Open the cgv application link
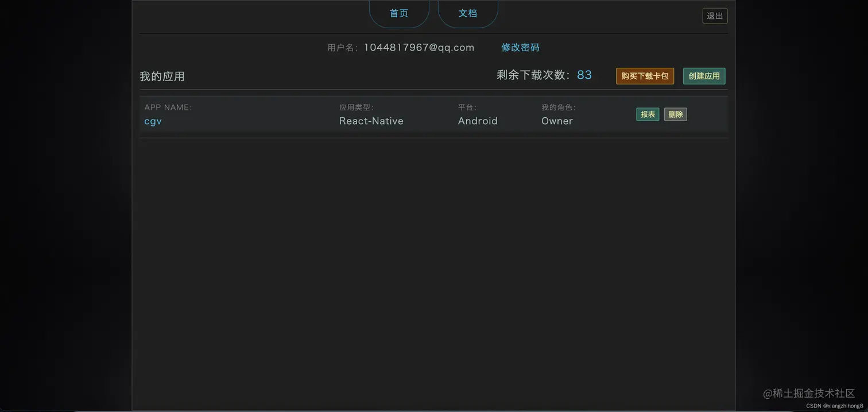The image size is (868, 412). 153,121
